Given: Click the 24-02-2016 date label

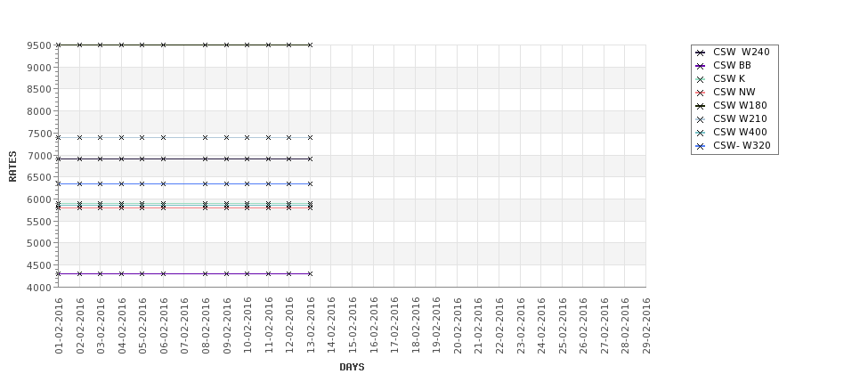Looking at the screenshot, I should [541, 326].
